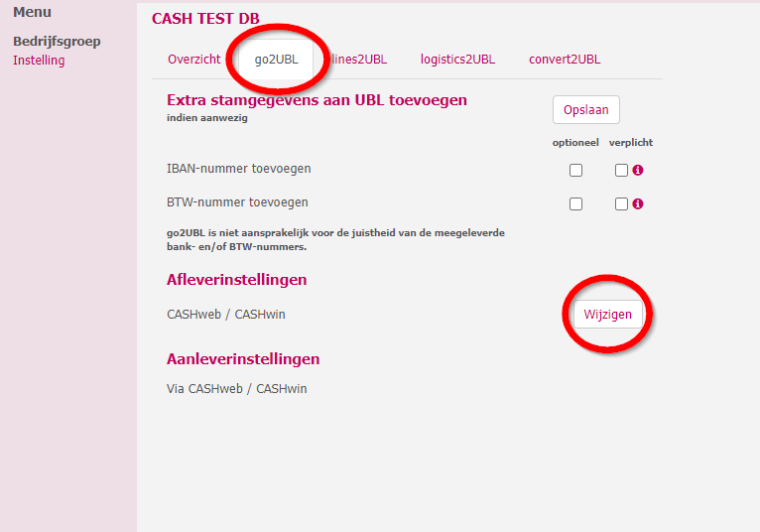Enable verplicht checkbox for IBAN-nummer toevoegen

(x=621, y=171)
